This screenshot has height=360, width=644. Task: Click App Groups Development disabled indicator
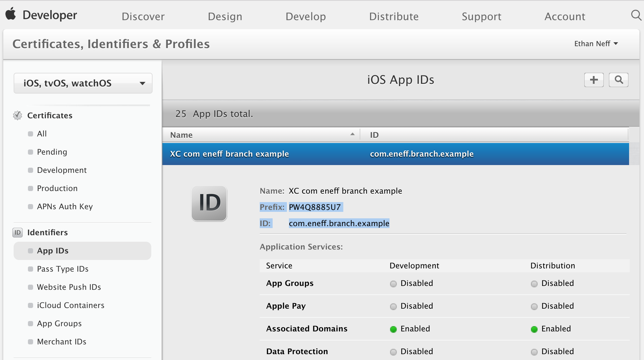click(393, 284)
